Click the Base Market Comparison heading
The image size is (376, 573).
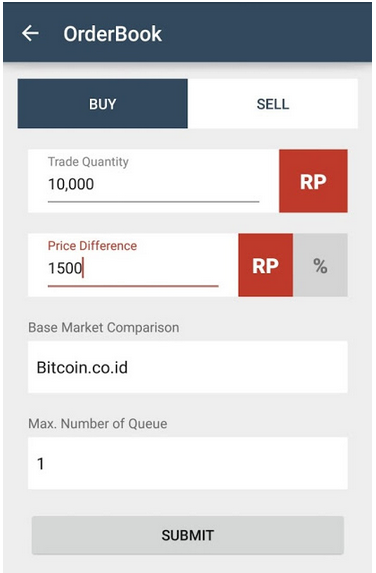click(x=104, y=327)
